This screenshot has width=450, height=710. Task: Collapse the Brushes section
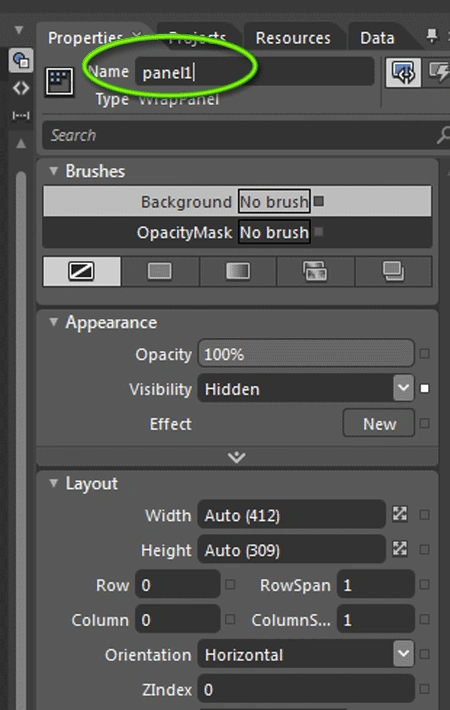coord(54,171)
